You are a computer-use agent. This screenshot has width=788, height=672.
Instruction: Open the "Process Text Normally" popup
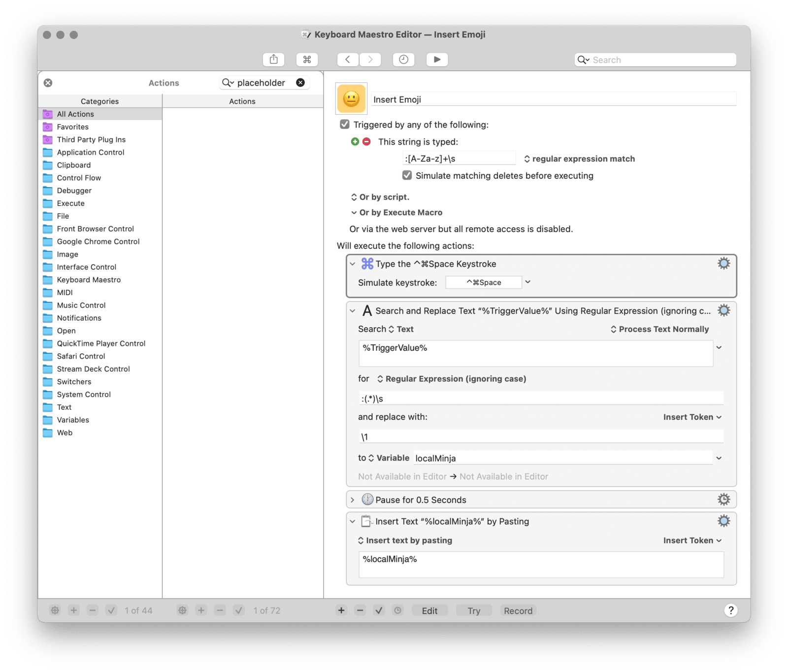(x=660, y=329)
